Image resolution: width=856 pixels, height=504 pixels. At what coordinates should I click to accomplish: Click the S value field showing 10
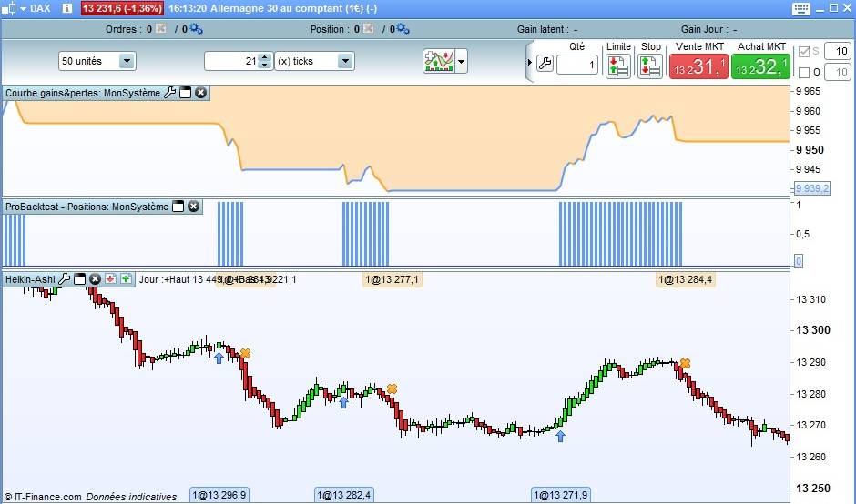(838, 51)
